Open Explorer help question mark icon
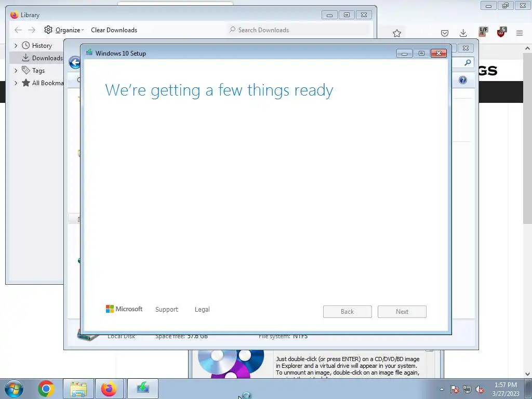This screenshot has height=399, width=532. 463,80
